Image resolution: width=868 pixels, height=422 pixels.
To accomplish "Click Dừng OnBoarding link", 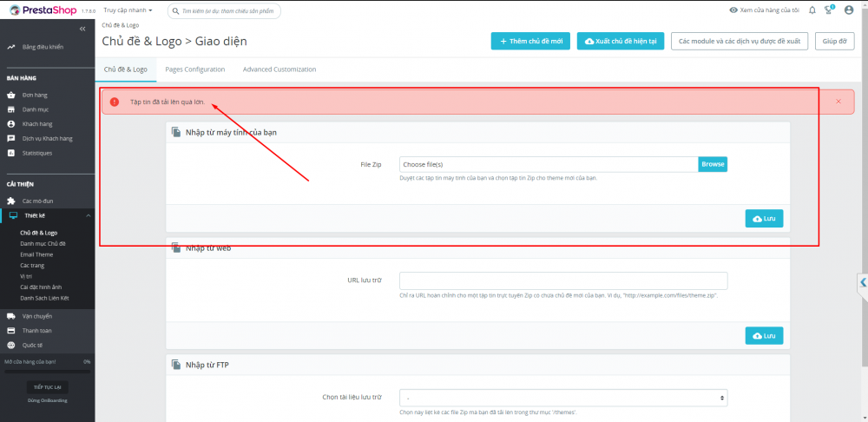I will pos(47,400).
